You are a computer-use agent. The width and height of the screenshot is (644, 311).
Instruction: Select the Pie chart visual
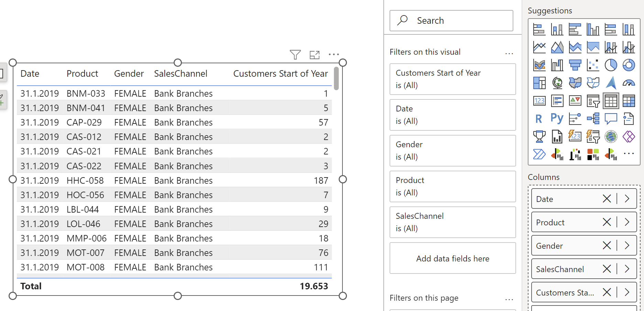[x=611, y=65]
